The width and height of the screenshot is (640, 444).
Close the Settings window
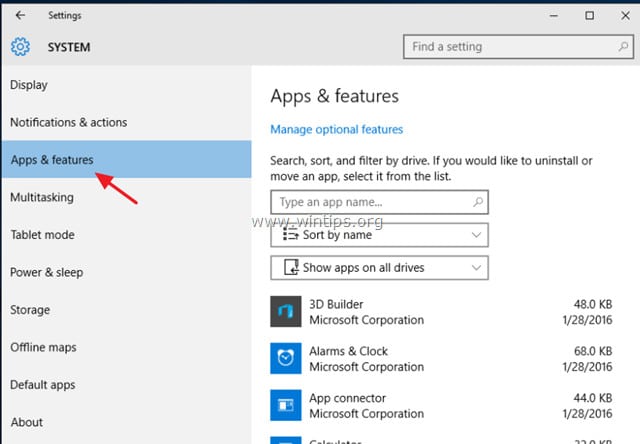pyautogui.click(x=625, y=16)
